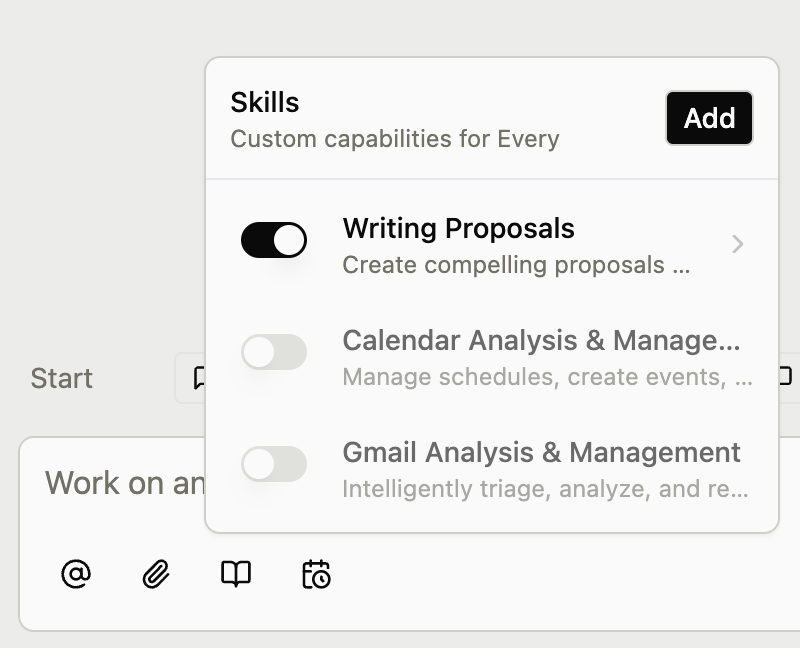800x648 pixels.
Task: Select the Gmail Analysis & Management entry
Action: pyautogui.click(x=539, y=452)
